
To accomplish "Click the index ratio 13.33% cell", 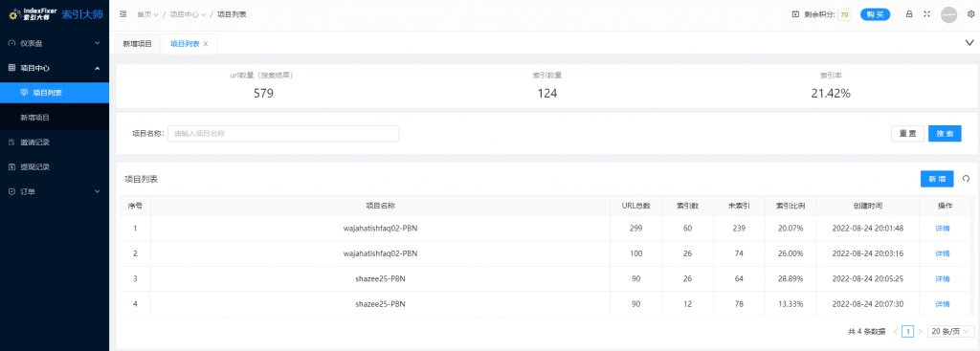I will 791,304.
